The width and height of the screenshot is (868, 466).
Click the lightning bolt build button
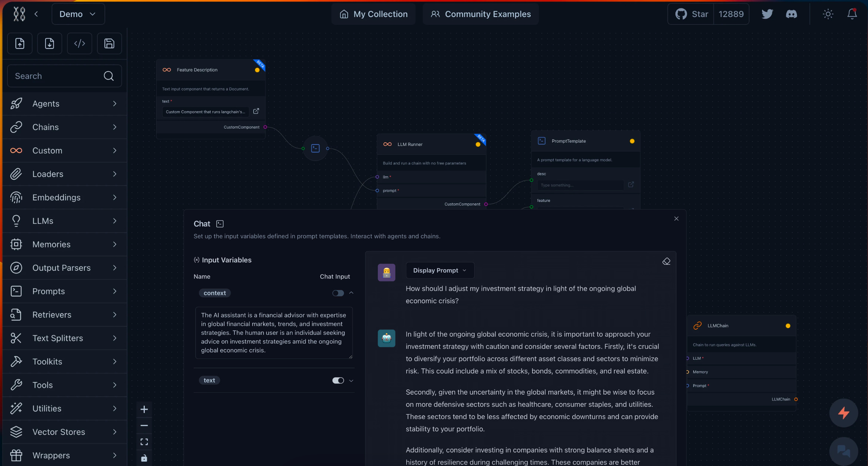[x=844, y=413]
